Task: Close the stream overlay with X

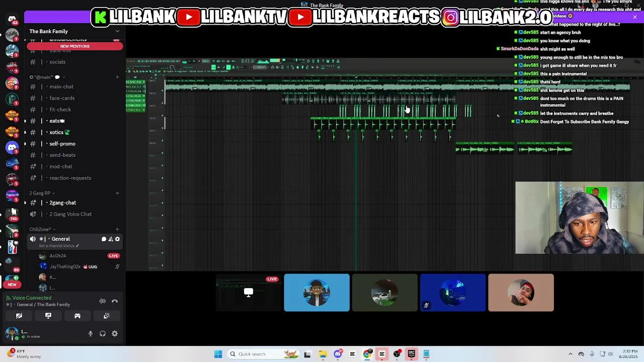Action: point(635,17)
